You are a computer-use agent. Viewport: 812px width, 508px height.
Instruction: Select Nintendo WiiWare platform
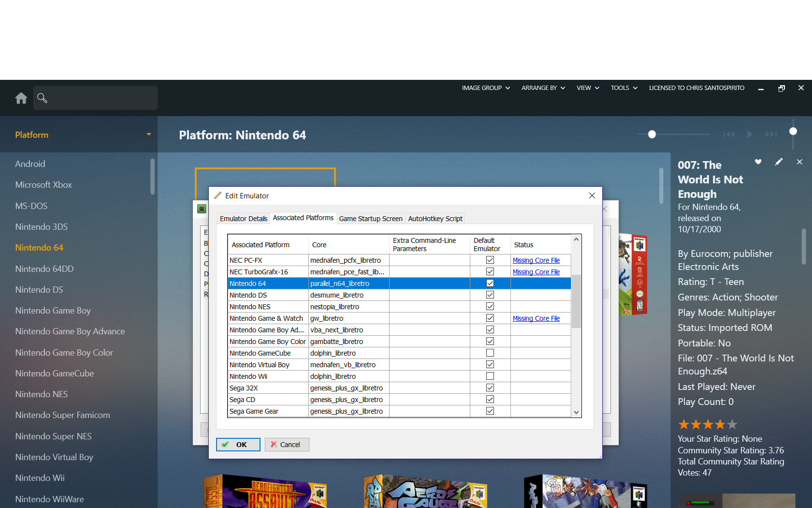(49, 499)
